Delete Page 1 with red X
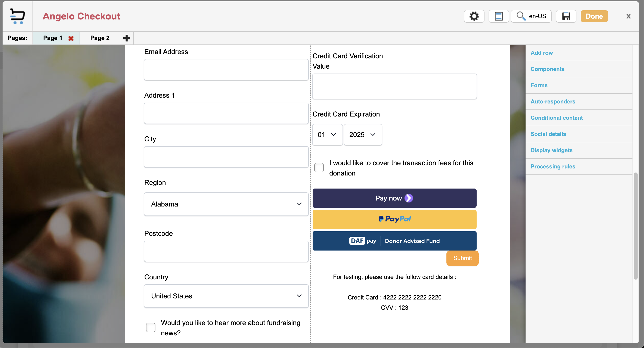 click(x=71, y=38)
